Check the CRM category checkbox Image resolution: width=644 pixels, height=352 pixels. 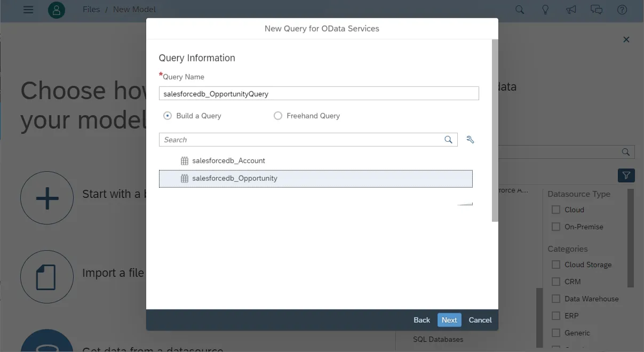pyautogui.click(x=555, y=282)
